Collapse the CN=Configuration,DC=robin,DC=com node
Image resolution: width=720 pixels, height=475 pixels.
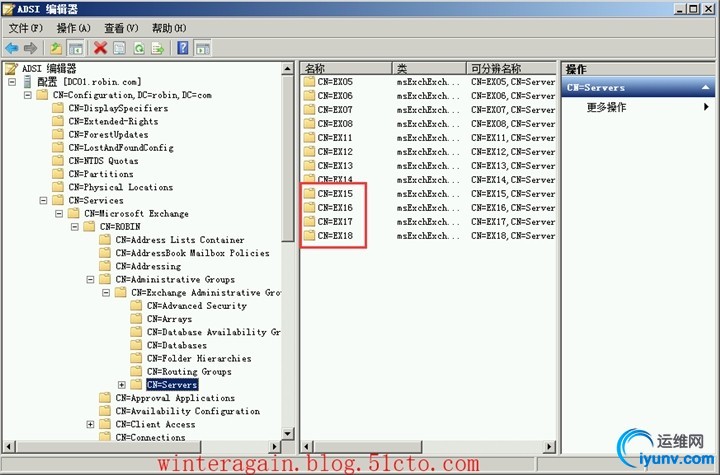pos(28,95)
